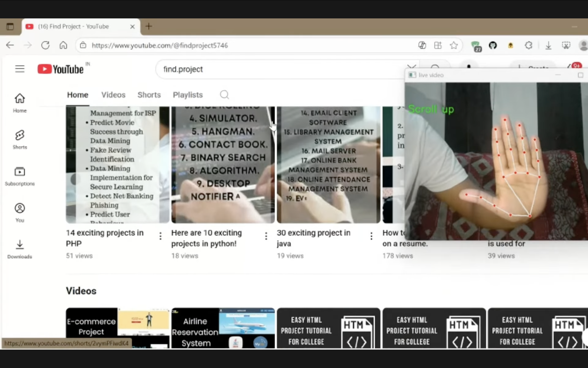588x368 pixels.
Task: Click the browser address bar URL
Action: point(160,46)
